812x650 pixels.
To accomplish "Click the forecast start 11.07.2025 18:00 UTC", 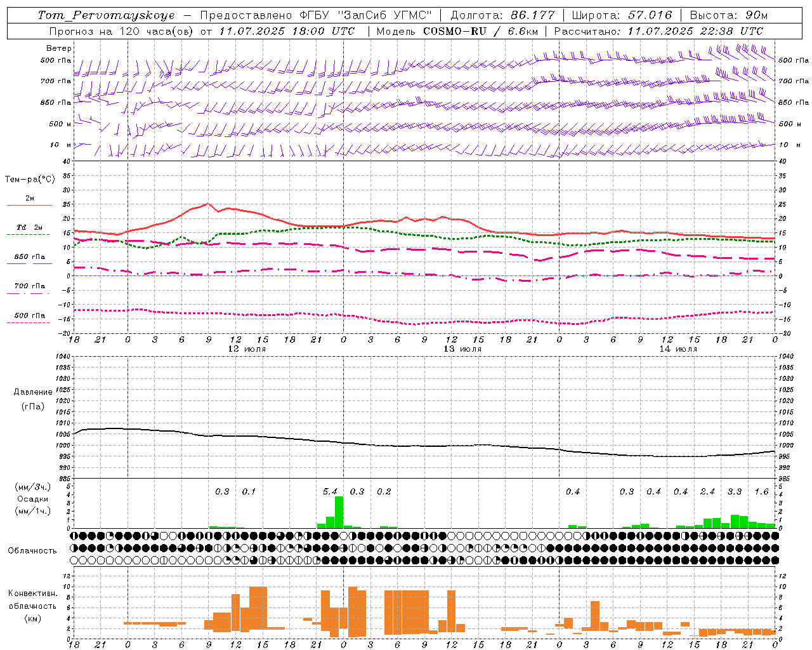I will pos(287,31).
